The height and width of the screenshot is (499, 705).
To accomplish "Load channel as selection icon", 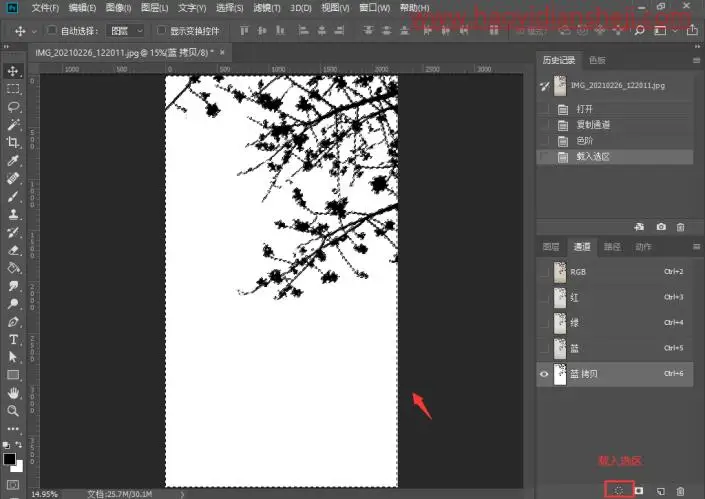I will click(619, 490).
